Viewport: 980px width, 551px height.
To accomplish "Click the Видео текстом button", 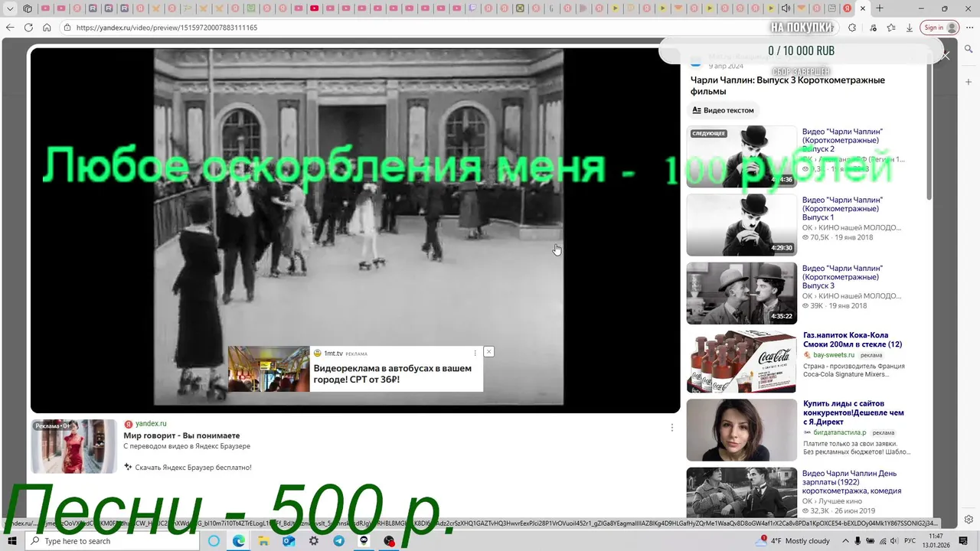I will point(724,110).
